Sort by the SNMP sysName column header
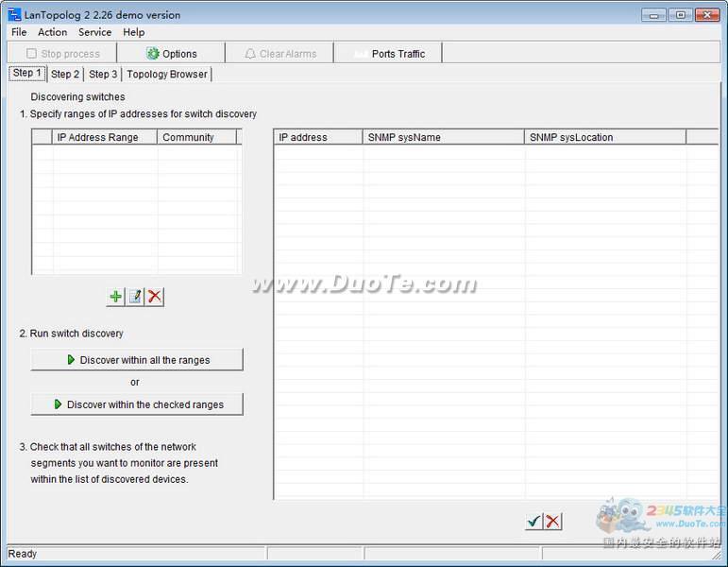Screen dimensions: 728x567 (444, 137)
